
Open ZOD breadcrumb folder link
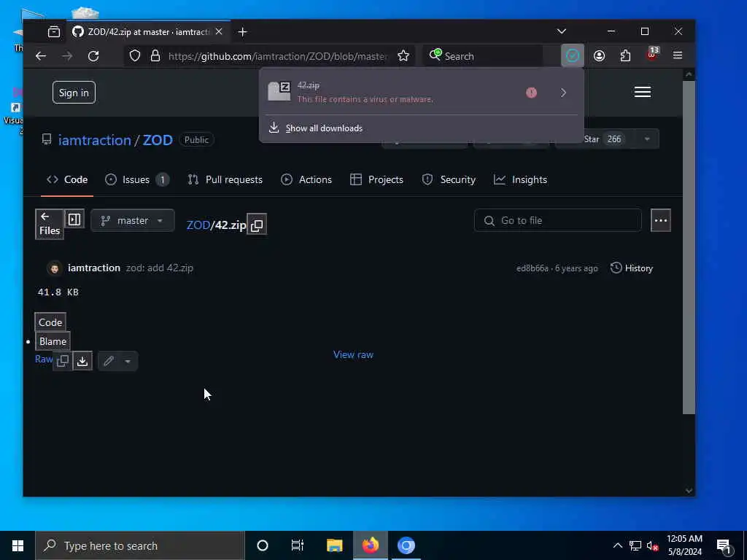[198, 225]
